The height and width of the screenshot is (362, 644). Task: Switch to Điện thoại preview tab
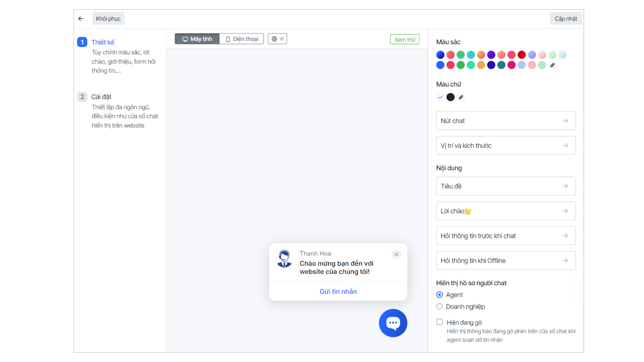[242, 39]
